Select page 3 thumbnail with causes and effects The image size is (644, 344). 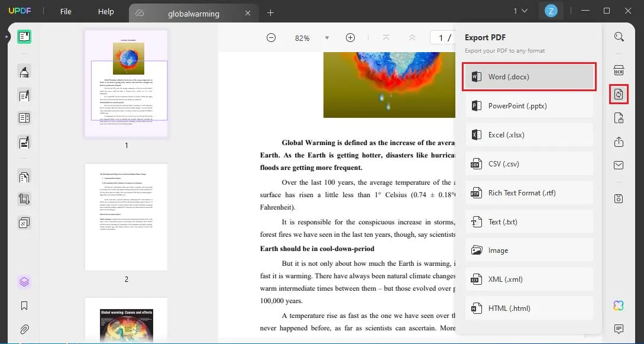point(126,320)
